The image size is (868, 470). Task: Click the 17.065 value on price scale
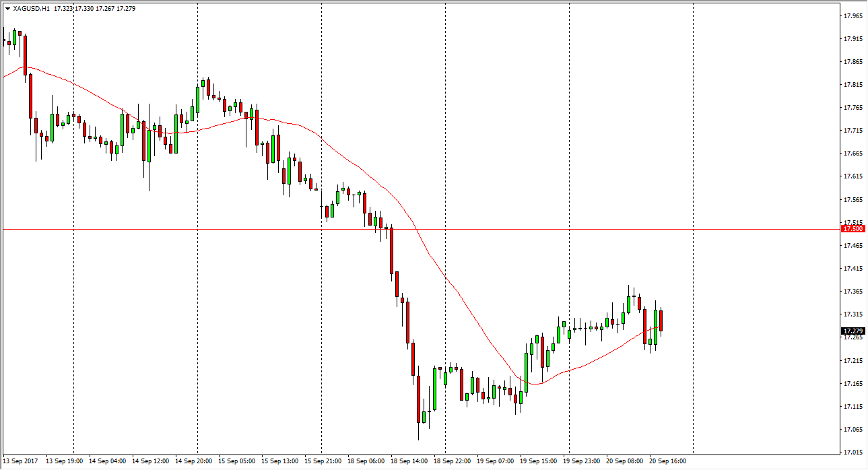tap(853, 430)
